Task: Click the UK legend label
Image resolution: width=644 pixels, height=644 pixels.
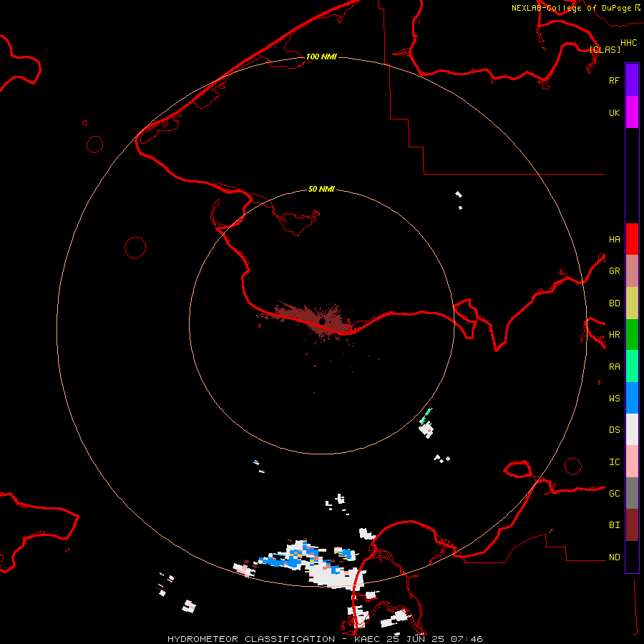Action: (614, 112)
